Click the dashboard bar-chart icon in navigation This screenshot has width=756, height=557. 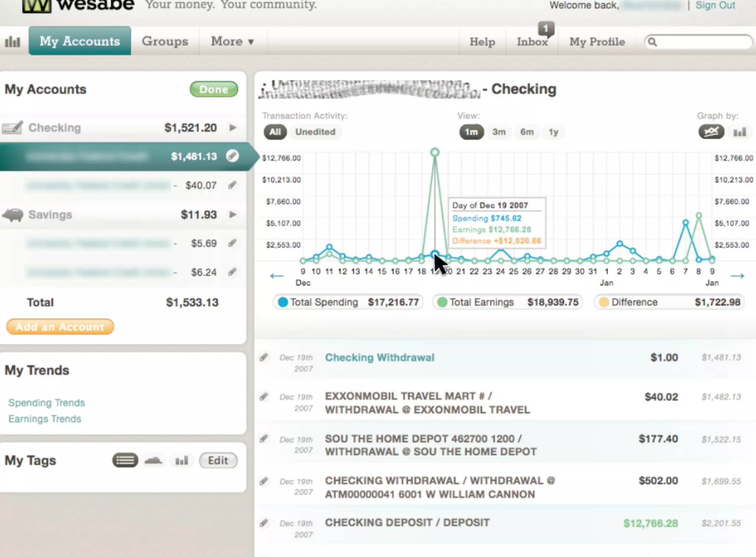click(13, 42)
